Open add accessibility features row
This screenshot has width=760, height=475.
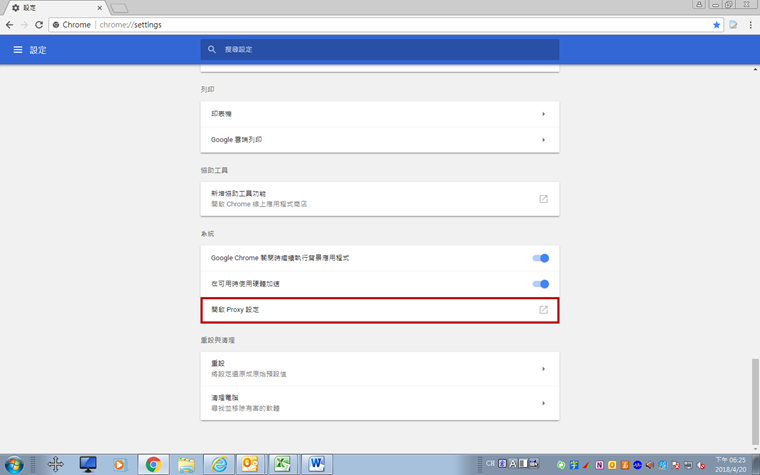[380, 199]
